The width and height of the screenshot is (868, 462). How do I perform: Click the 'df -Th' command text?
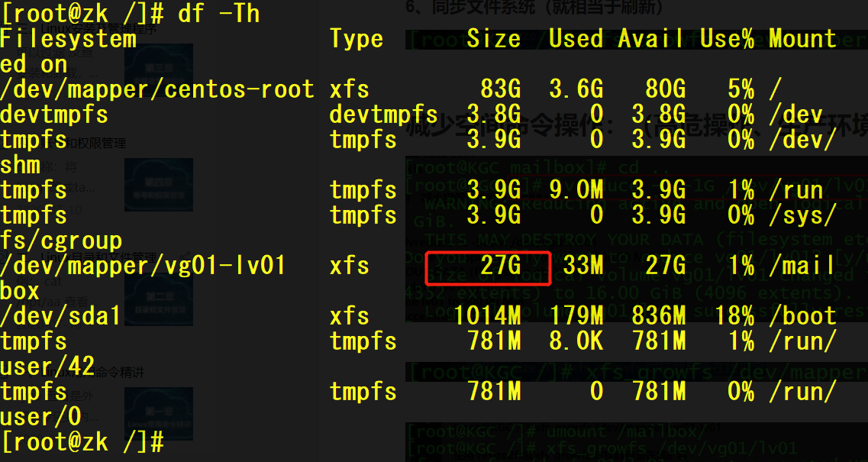click(218, 13)
